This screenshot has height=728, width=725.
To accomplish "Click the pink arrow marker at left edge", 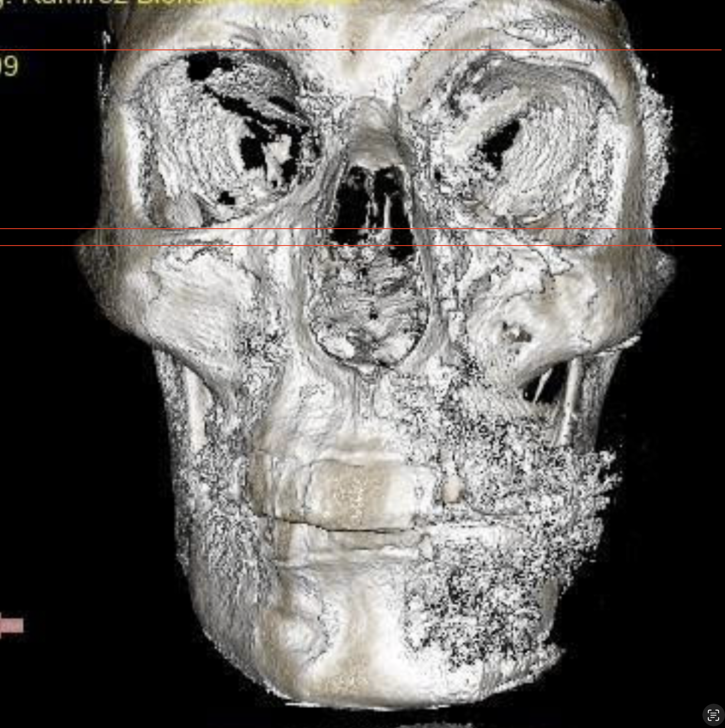I will tap(12, 625).
